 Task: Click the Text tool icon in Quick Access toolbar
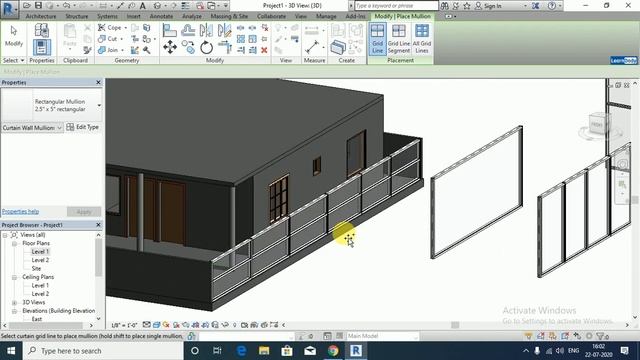143,6
